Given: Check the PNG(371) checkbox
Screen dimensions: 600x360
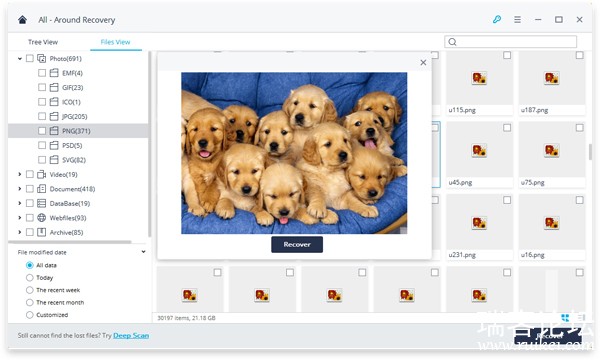Looking at the screenshot, I should (42, 131).
